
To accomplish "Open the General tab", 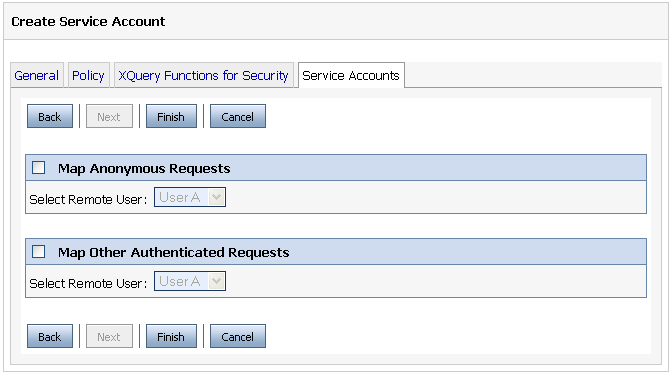I will 37,75.
